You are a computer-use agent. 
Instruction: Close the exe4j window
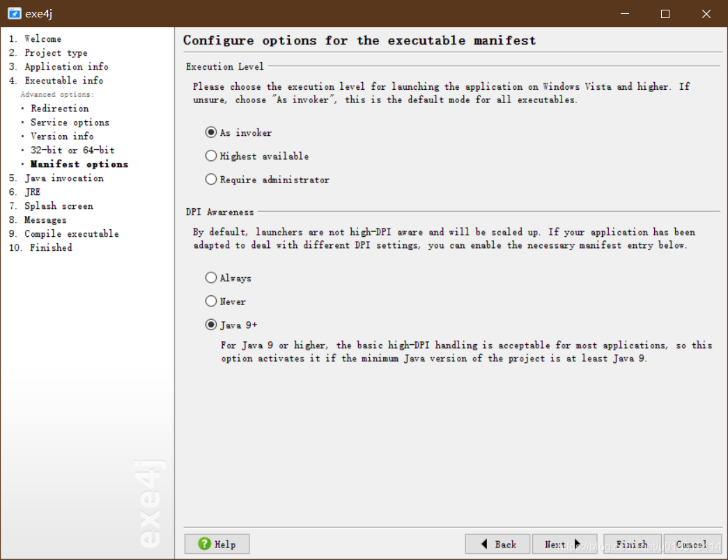[706, 13]
